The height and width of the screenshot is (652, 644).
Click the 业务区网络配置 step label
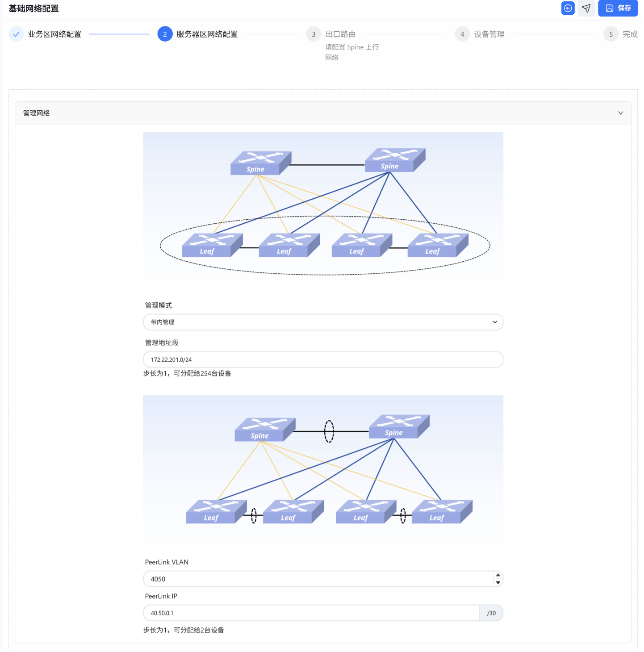coord(54,34)
